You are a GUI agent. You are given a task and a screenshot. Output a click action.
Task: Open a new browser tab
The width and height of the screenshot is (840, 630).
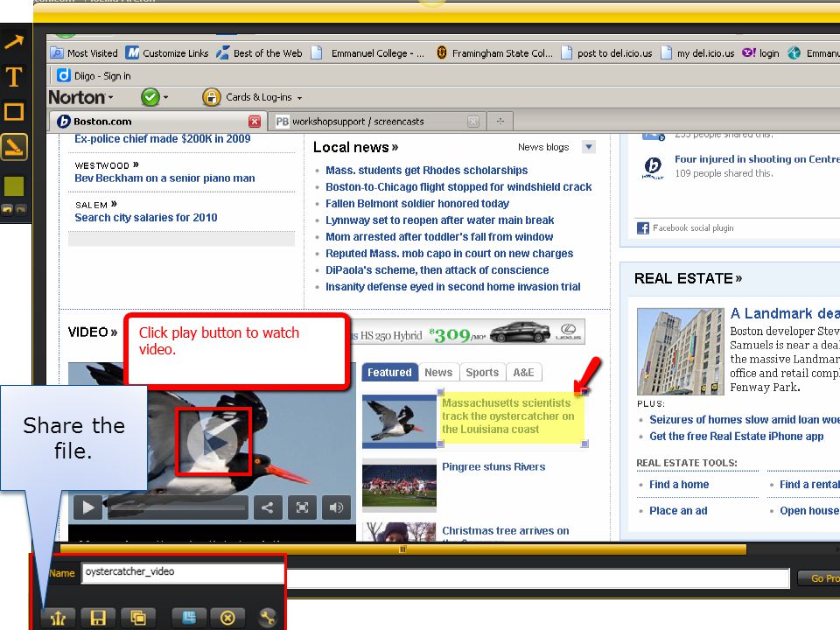pos(500,121)
